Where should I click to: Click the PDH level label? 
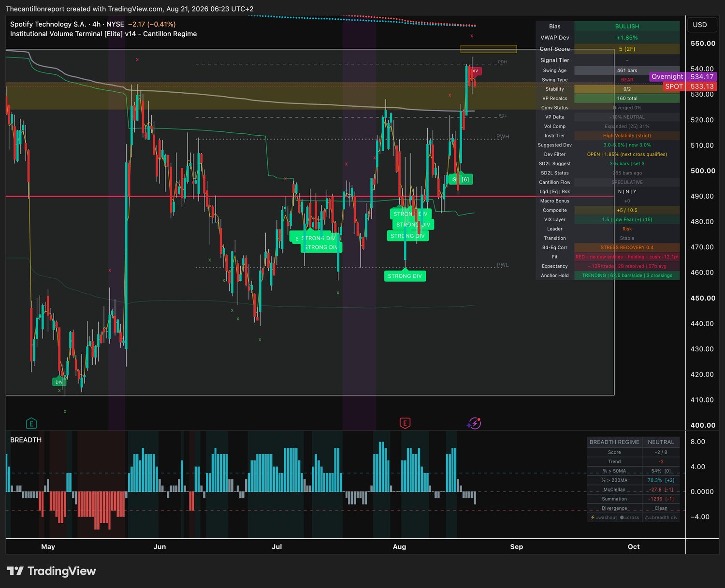503,62
